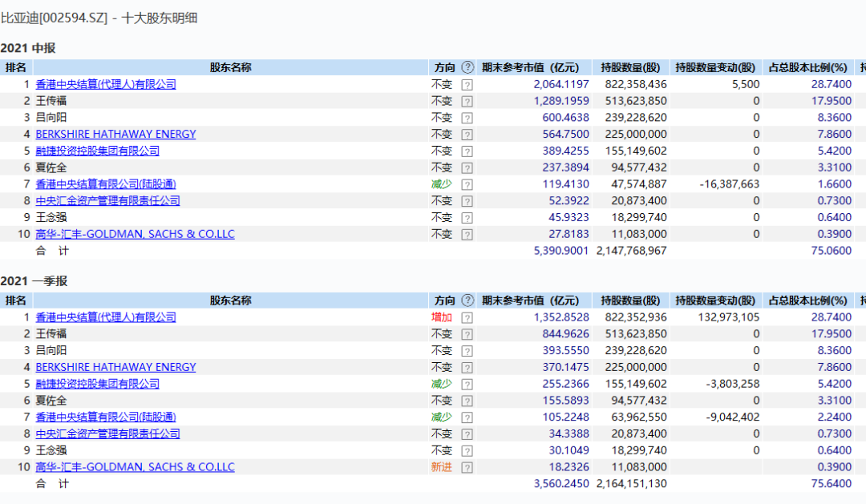
Task: Click help icon in 夏佐全 row of 2021 中报
Action: (x=467, y=168)
